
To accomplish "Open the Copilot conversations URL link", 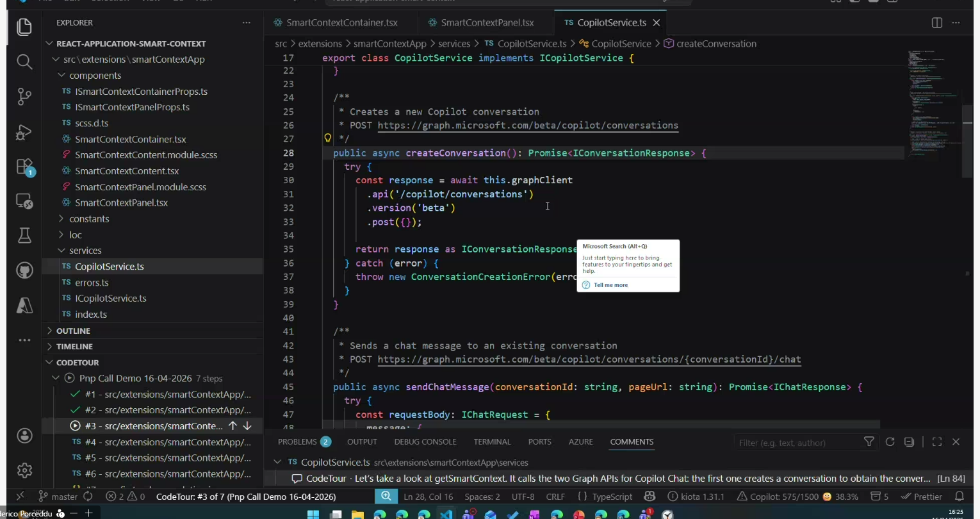I will pyautogui.click(x=527, y=126).
